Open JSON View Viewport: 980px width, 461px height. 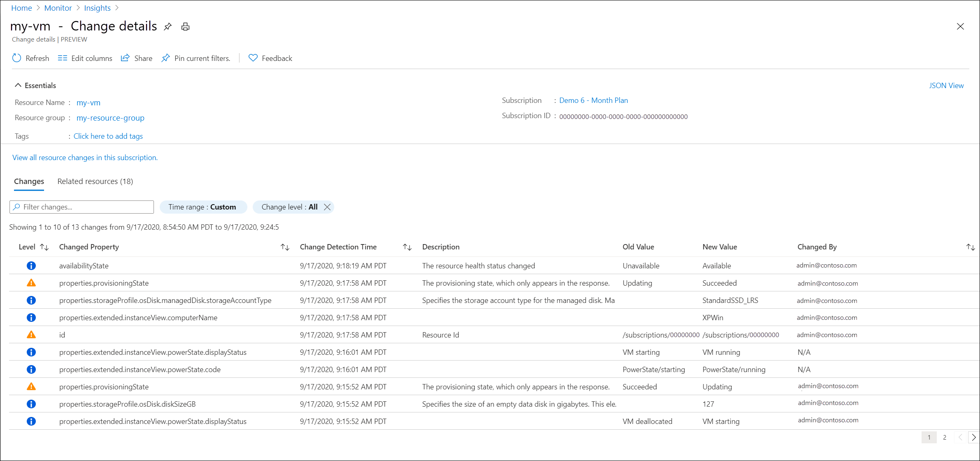click(x=946, y=86)
